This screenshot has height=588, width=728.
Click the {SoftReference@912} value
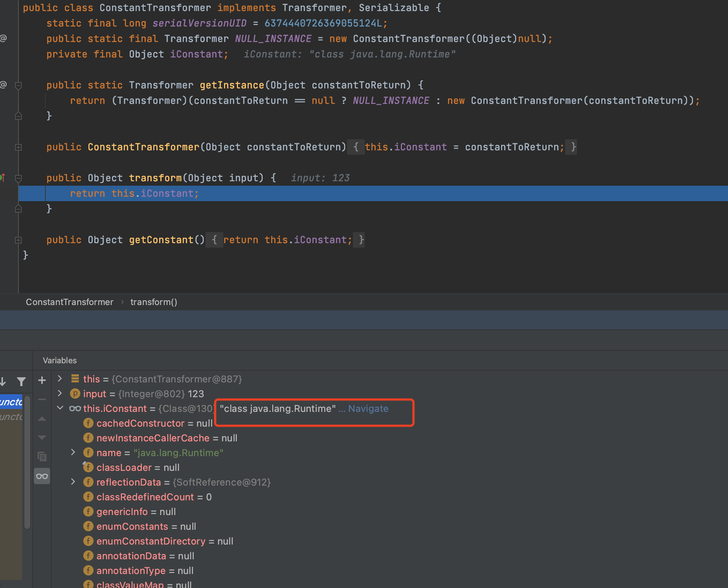(222, 482)
